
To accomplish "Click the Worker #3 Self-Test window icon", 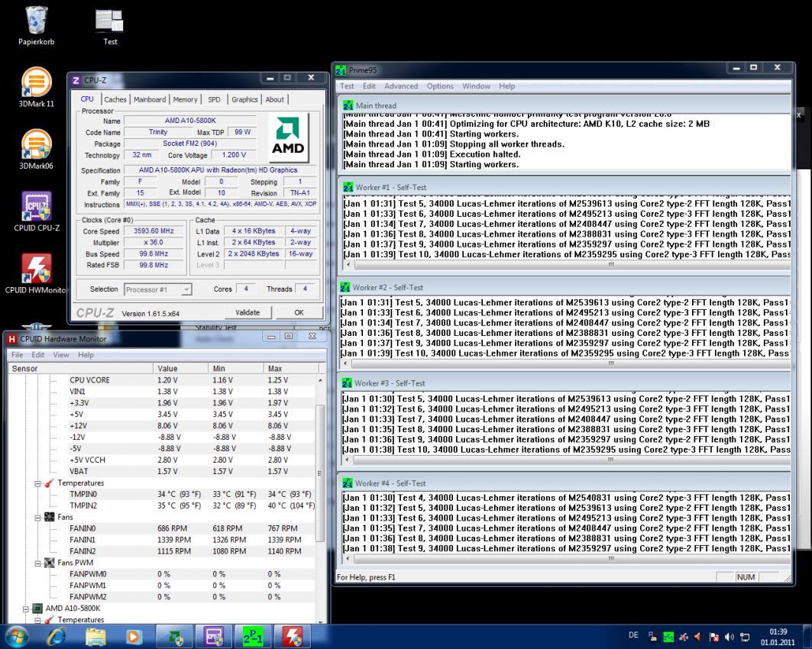I will pos(347,383).
